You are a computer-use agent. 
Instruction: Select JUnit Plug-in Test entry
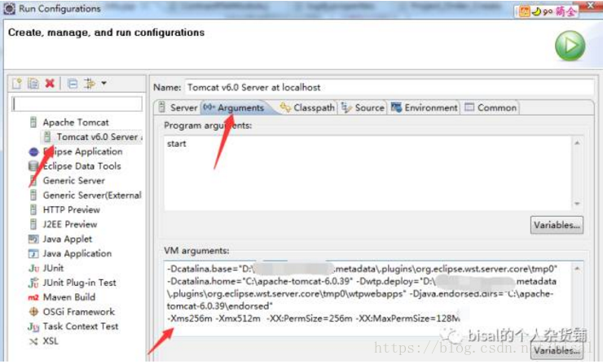pos(80,283)
